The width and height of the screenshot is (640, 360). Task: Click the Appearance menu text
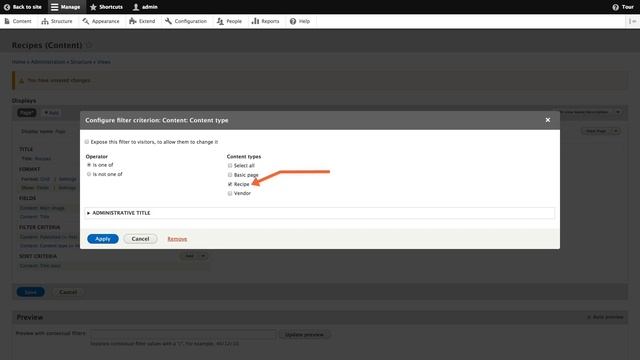[x=105, y=21]
